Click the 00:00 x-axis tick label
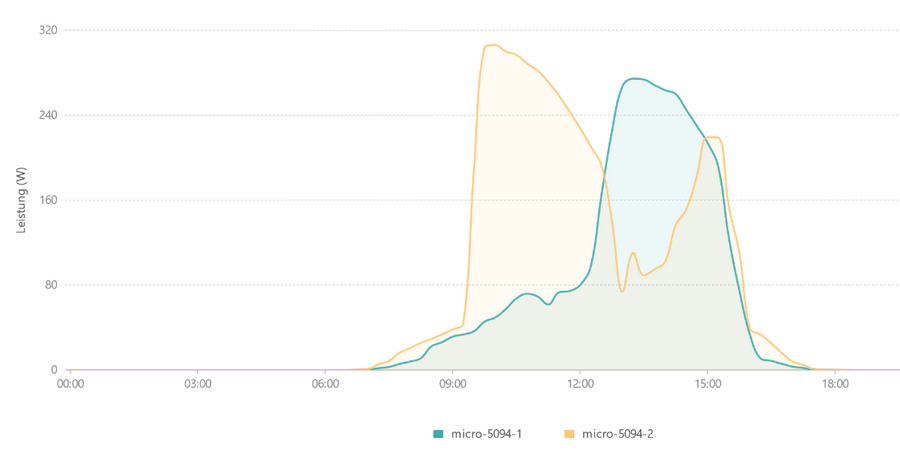900x454 pixels. point(70,383)
